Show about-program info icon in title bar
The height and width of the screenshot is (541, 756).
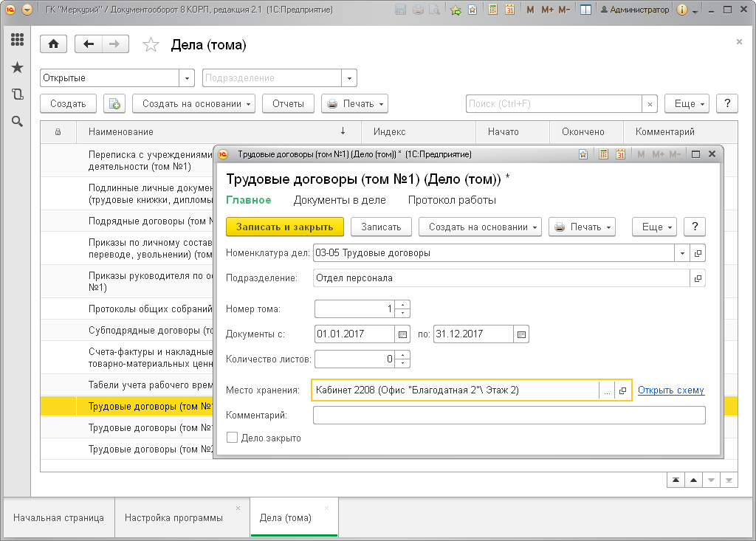coord(681,10)
